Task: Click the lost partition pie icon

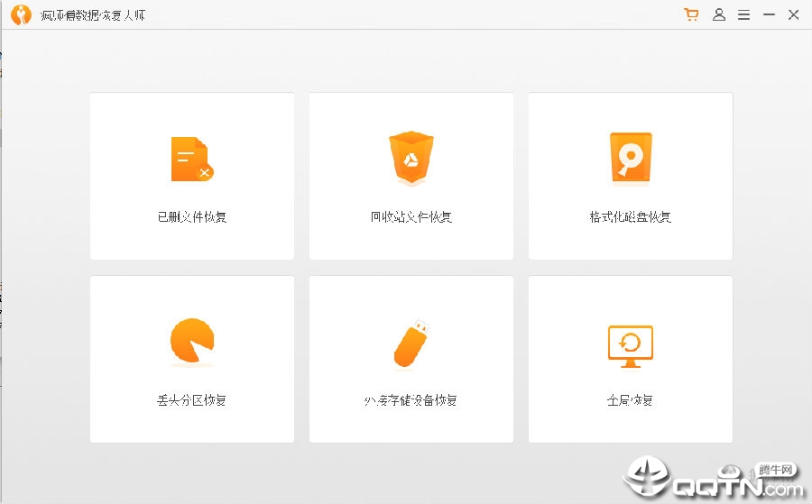Action: (x=192, y=341)
